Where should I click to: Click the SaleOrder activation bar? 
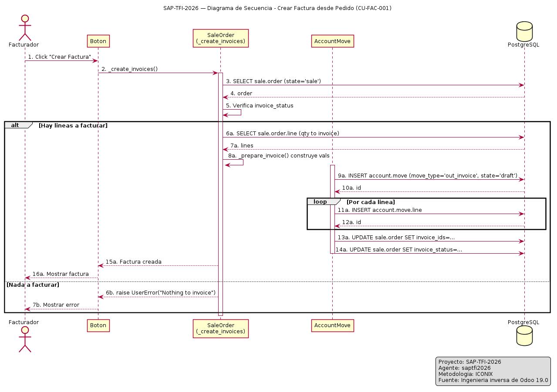[x=220, y=194]
